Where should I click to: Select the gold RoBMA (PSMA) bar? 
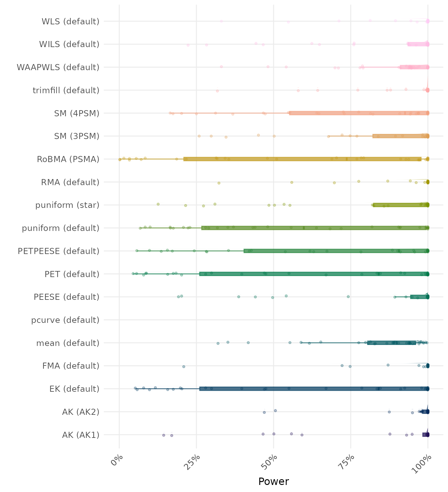click(x=302, y=159)
